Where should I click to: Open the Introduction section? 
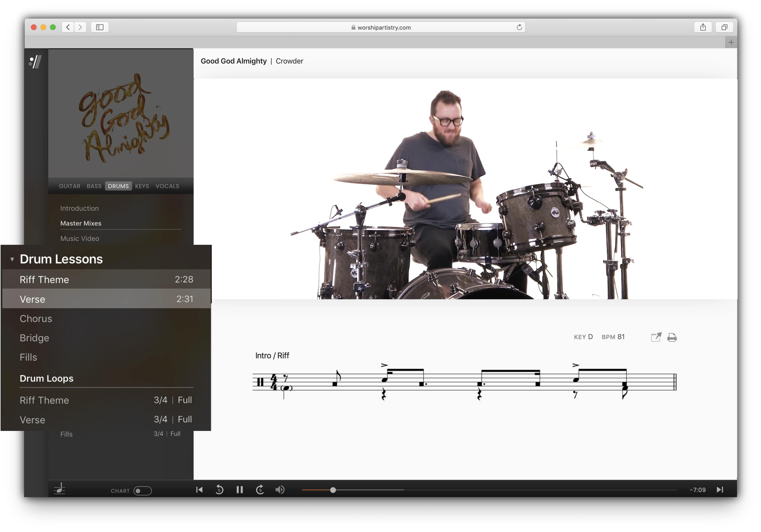point(80,208)
